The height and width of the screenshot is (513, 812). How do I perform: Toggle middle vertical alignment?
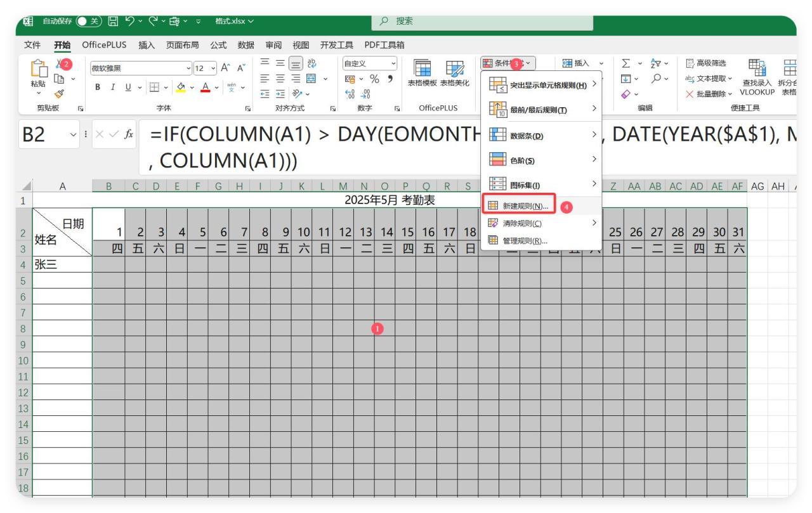(281, 63)
